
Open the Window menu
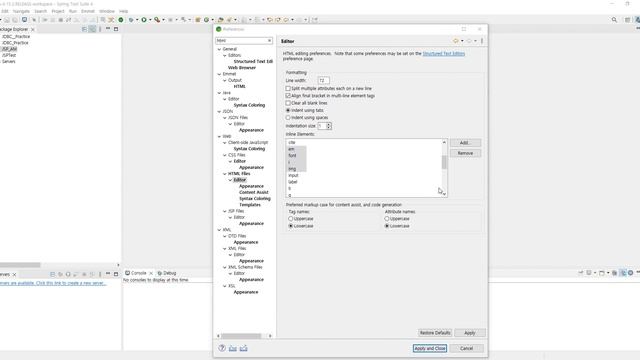(x=107, y=11)
